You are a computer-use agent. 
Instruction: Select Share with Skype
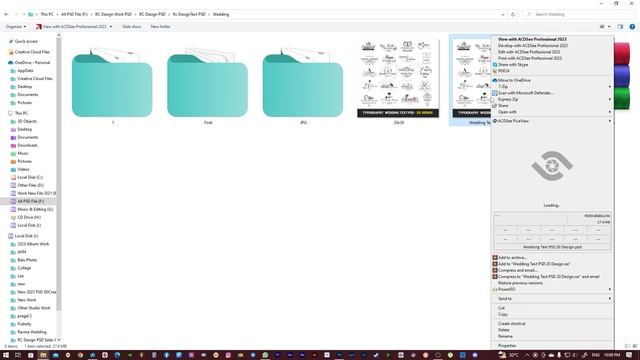(552, 64)
